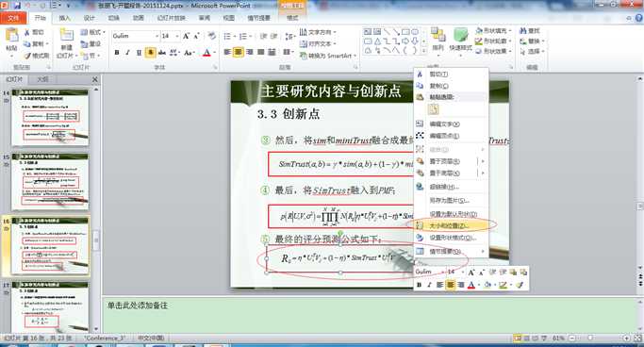644x347 pixels.
Task: Click the bullets list icon
Action: click(x=227, y=37)
